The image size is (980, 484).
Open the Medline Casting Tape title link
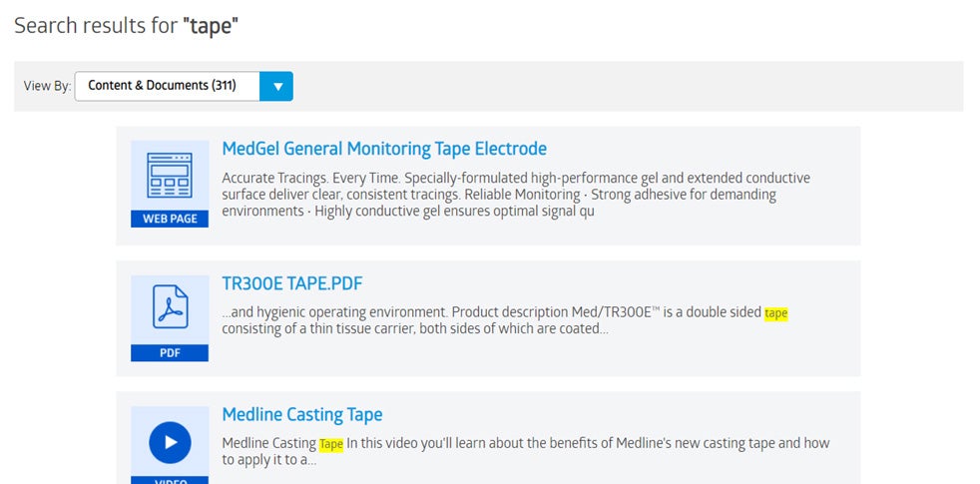[x=301, y=414]
